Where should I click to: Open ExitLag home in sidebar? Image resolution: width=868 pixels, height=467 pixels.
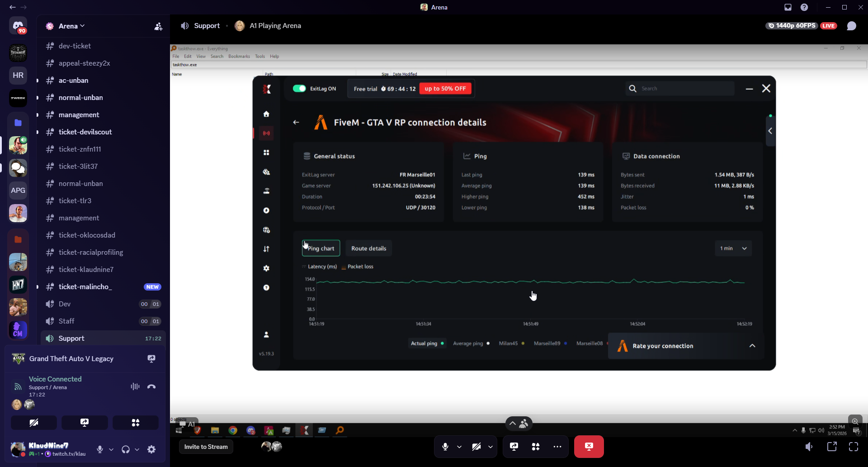[266, 114]
